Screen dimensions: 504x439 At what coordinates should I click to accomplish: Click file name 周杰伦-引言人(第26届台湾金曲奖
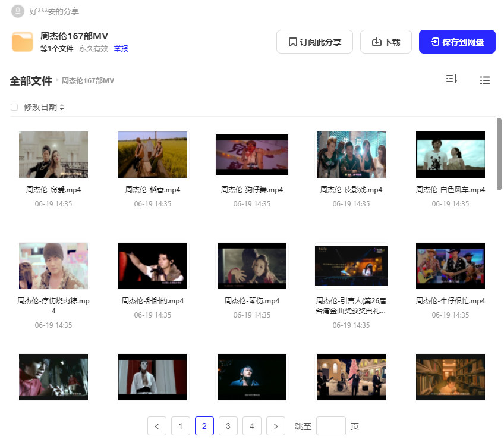351,306
